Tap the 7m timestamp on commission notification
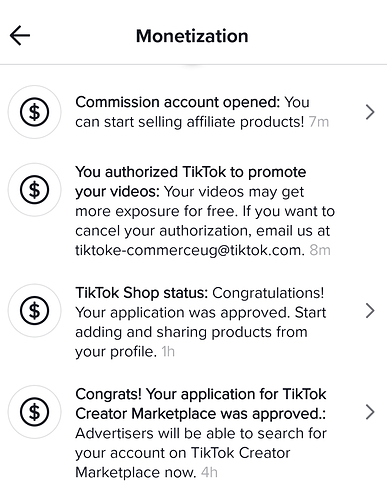The image size is (387, 499). coord(319,122)
